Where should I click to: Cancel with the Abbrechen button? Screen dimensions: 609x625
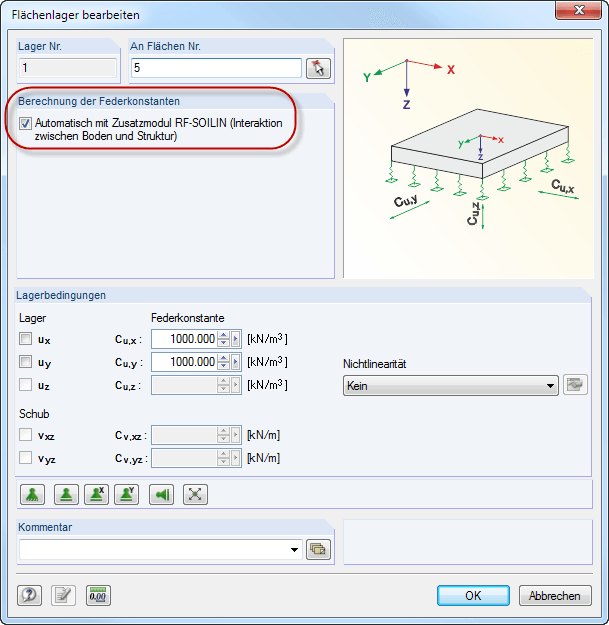[x=555, y=596]
